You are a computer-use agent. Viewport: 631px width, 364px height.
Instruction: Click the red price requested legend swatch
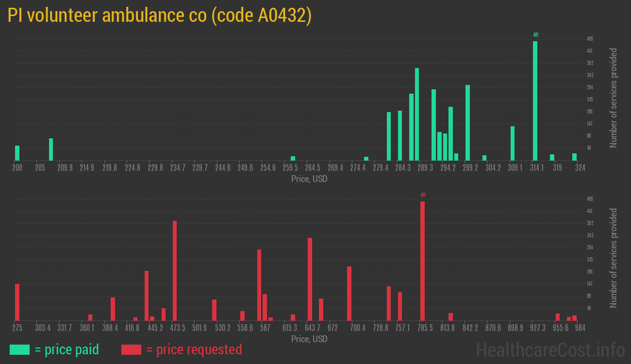pyautogui.click(x=131, y=349)
